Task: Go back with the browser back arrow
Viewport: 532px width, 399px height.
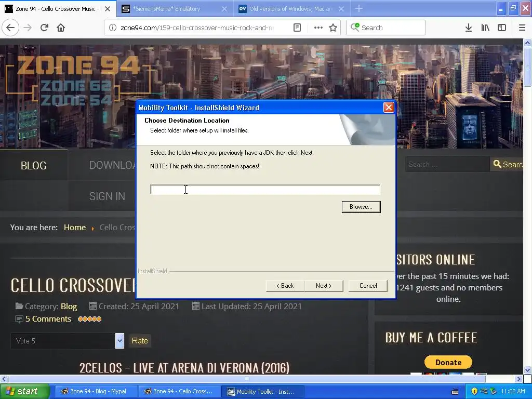Action: [x=10, y=28]
